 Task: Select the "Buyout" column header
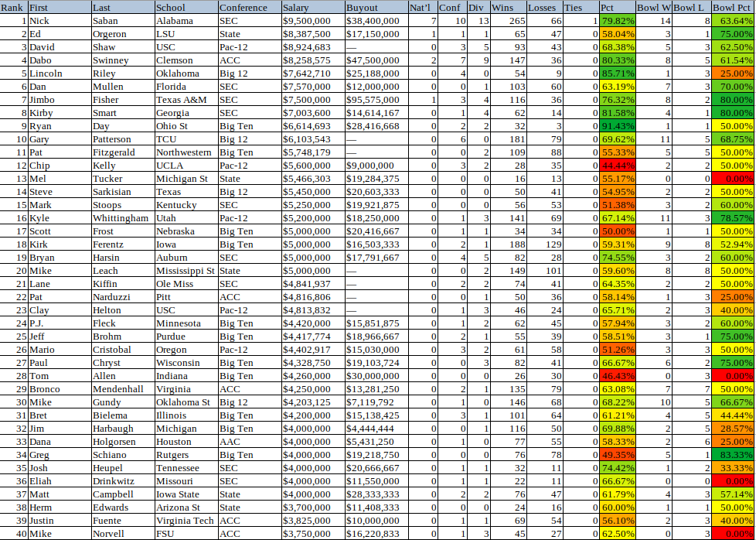coord(376,8)
